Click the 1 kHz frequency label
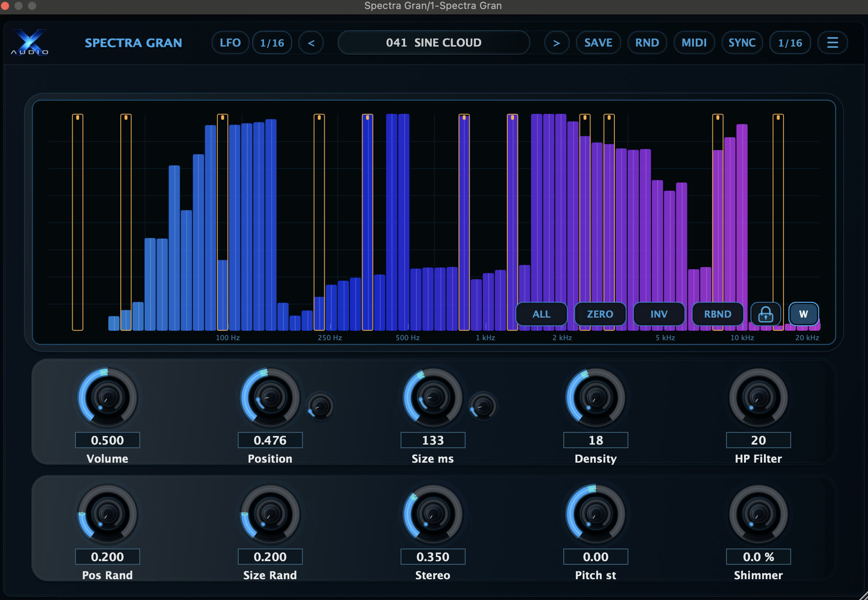This screenshot has width=868, height=600. [486, 337]
